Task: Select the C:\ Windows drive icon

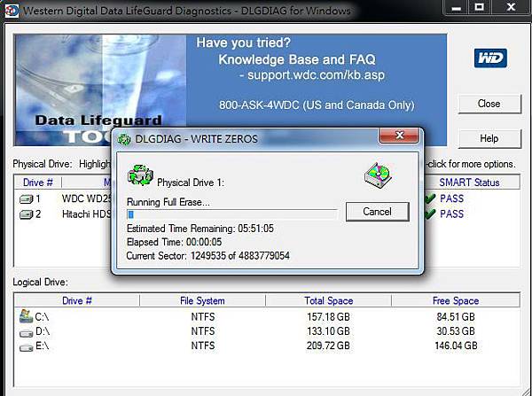Action: [x=26, y=316]
